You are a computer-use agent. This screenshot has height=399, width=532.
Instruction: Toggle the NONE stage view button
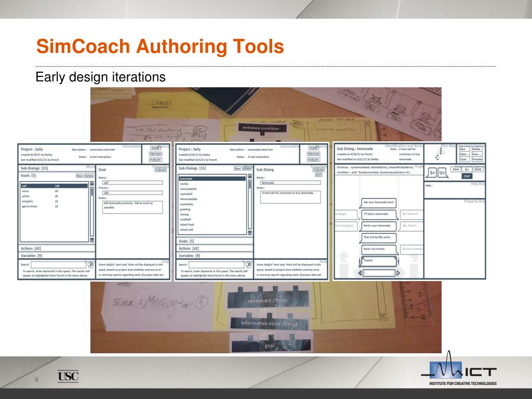click(478, 169)
